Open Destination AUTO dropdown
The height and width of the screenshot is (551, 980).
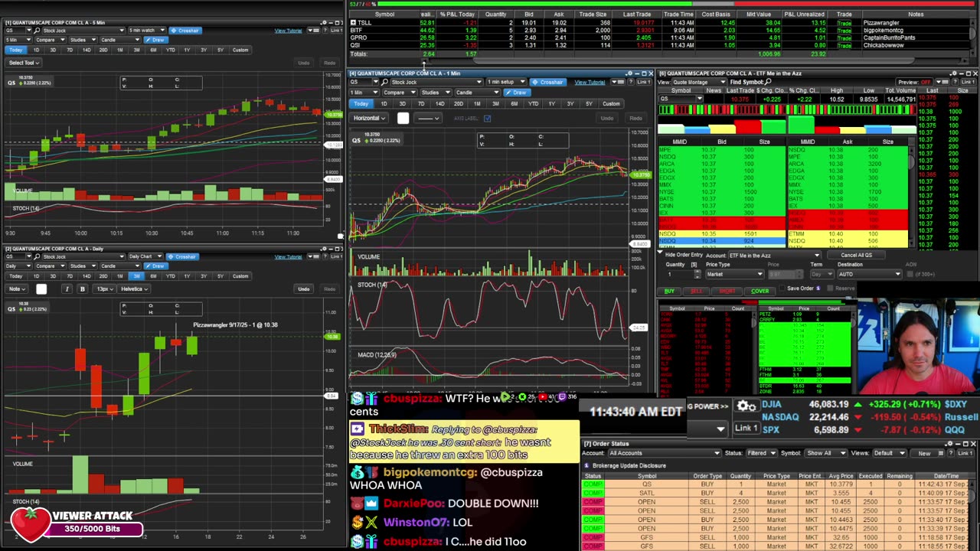(x=870, y=274)
